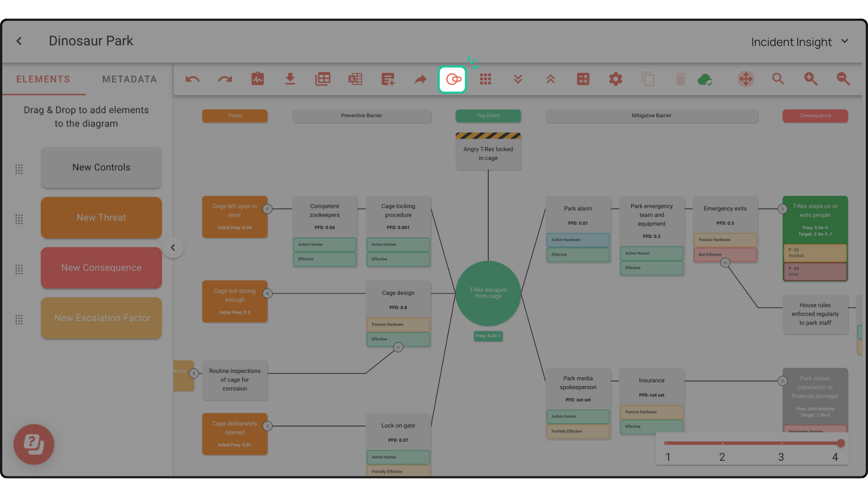Click the back arrow beside Dinosaur Park
868x488 pixels.
tap(19, 40)
